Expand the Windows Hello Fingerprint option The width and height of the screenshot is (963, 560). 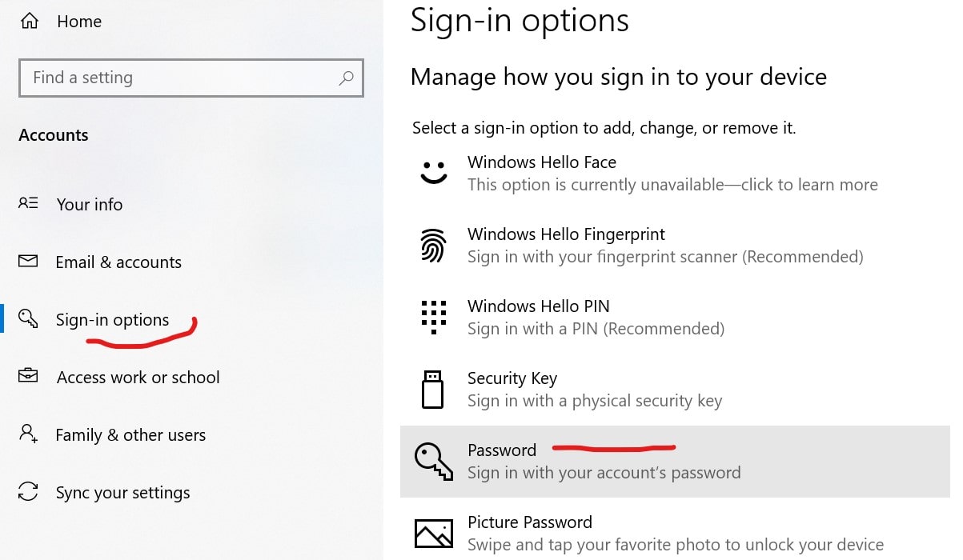point(675,246)
